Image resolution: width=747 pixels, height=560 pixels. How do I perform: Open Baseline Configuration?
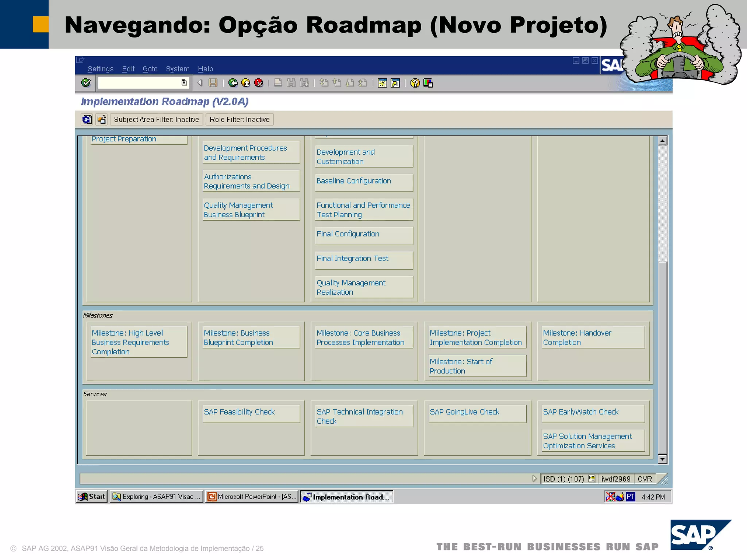tap(364, 182)
